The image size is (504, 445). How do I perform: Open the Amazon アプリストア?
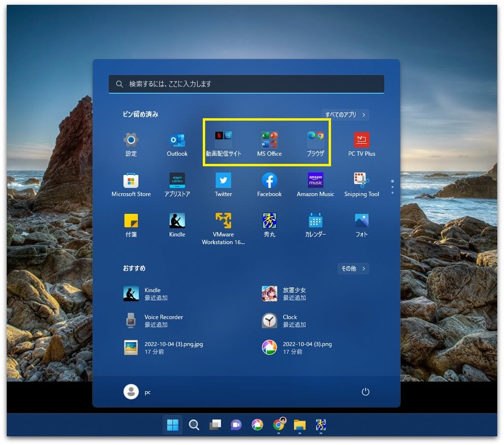[x=177, y=185]
